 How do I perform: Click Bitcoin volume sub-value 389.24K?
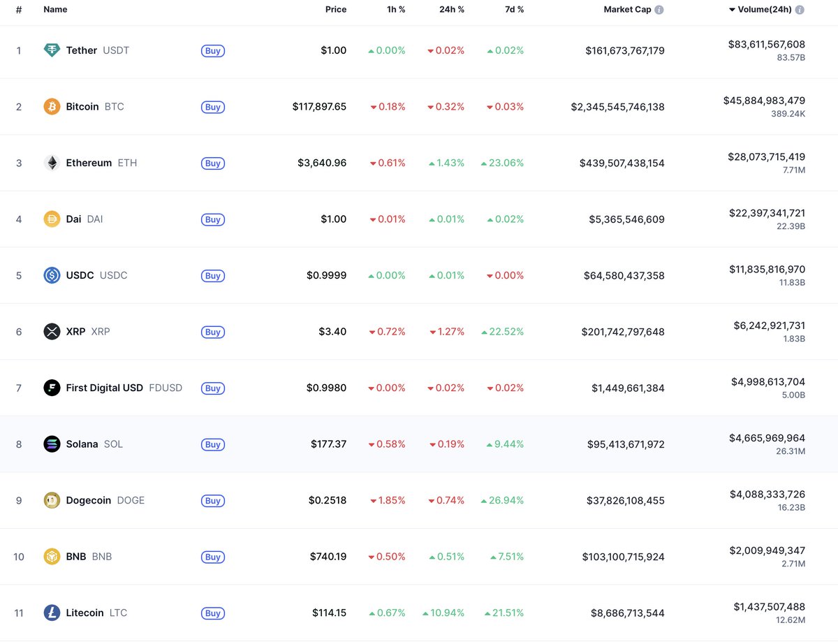(787, 113)
